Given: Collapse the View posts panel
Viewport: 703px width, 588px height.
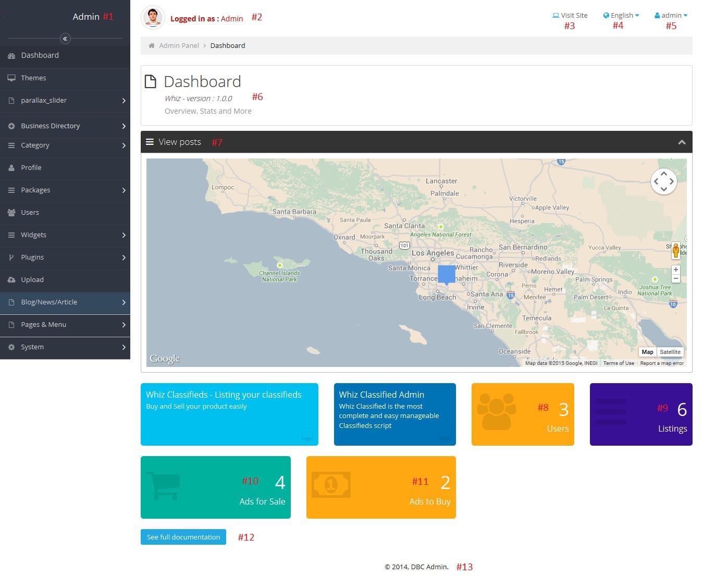Looking at the screenshot, I should [x=682, y=142].
